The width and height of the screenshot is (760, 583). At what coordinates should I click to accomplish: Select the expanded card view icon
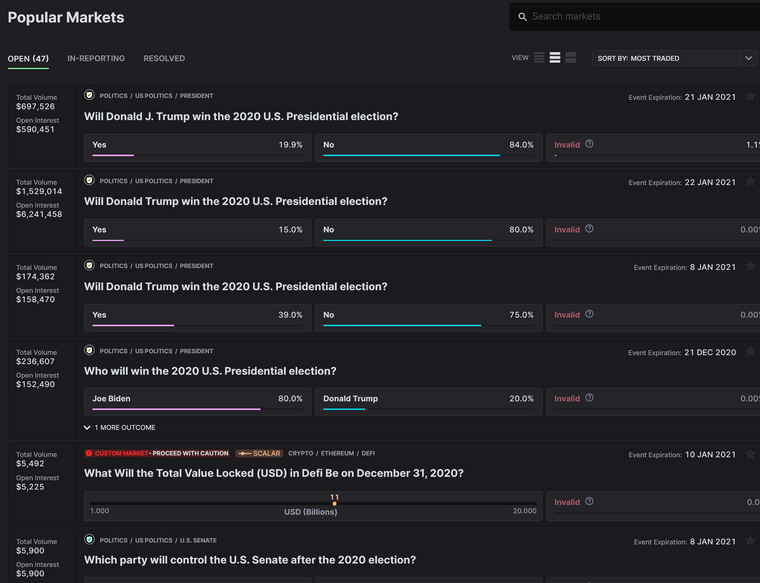point(571,58)
